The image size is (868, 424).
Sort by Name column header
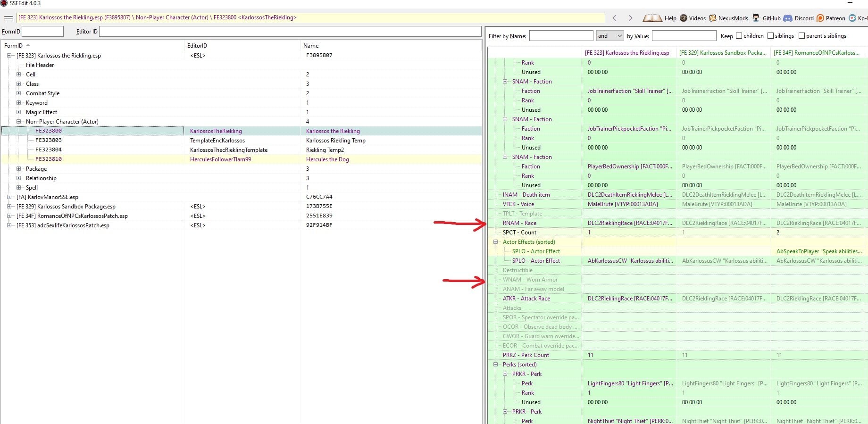coord(391,46)
